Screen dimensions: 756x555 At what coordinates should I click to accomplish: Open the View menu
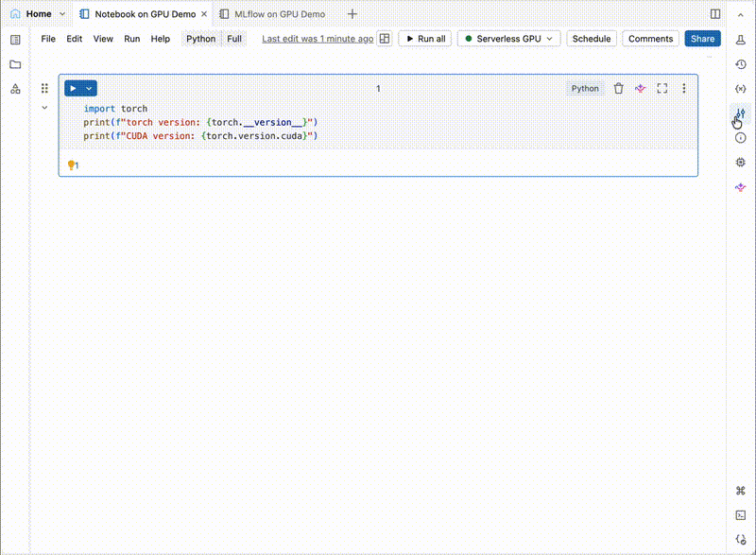[103, 39]
